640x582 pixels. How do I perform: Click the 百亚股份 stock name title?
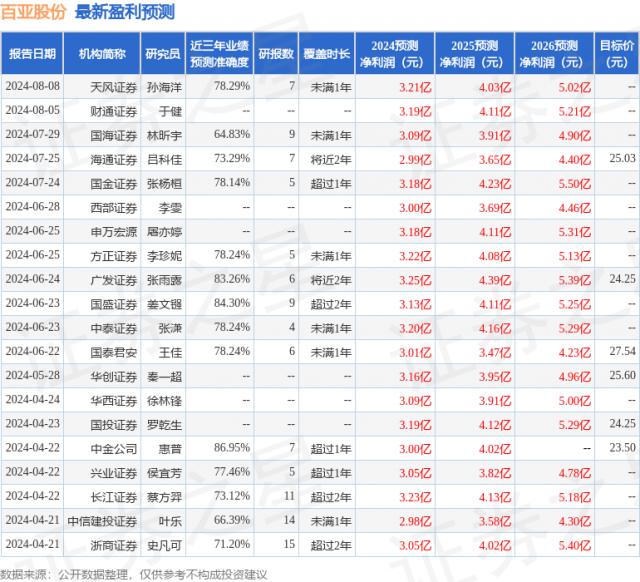[33, 11]
